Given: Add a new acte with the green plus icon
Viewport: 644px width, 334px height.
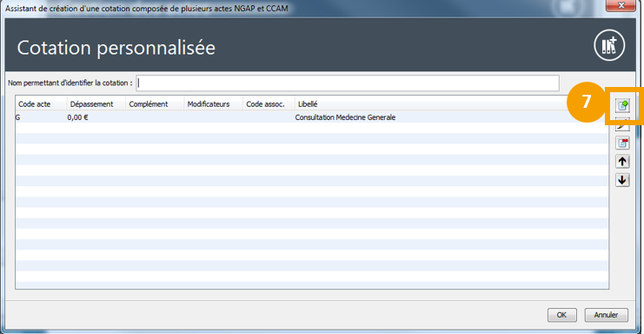Looking at the screenshot, I should click(622, 105).
